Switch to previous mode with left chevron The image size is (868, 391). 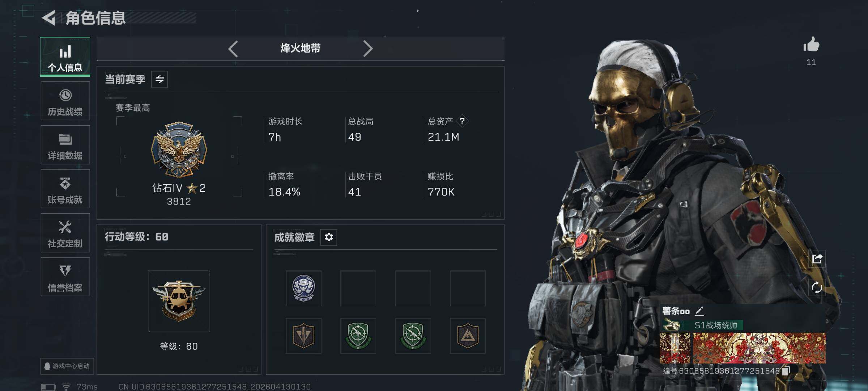[x=233, y=49]
